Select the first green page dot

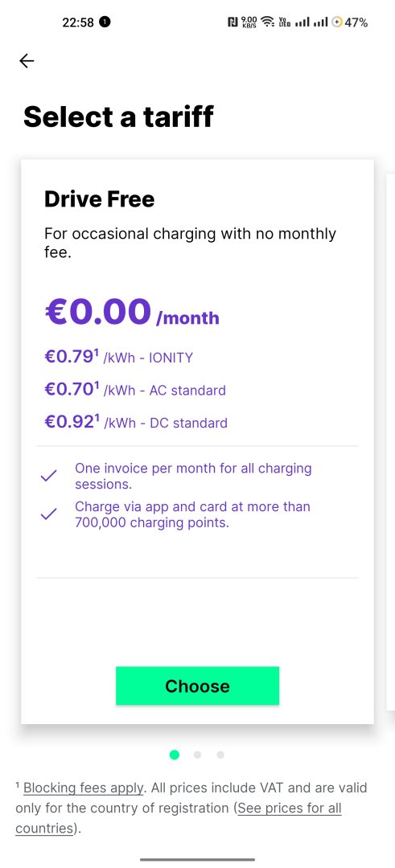[x=175, y=755]
